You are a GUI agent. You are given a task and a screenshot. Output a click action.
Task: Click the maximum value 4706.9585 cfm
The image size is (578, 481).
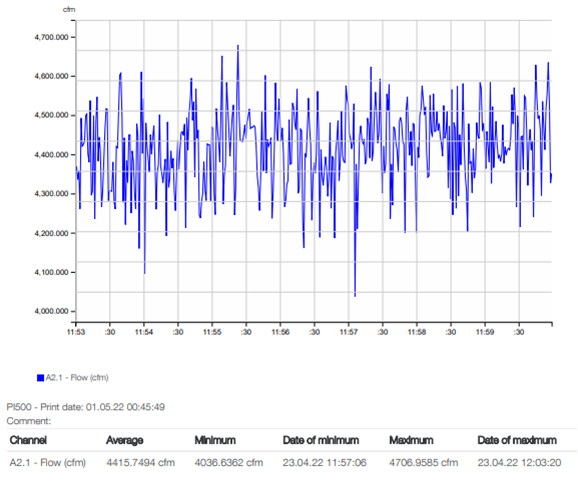tap(424, 463)
